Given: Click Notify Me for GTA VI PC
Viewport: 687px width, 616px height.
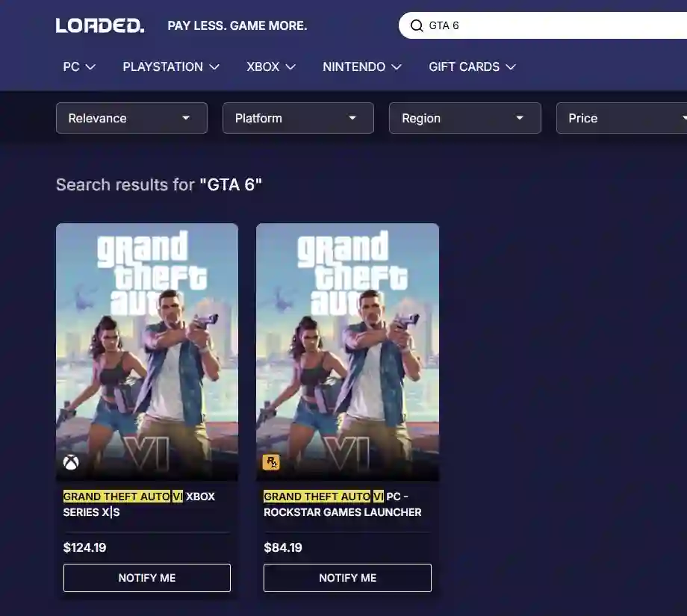Looking at the screenshot, I should coord(347,578).
